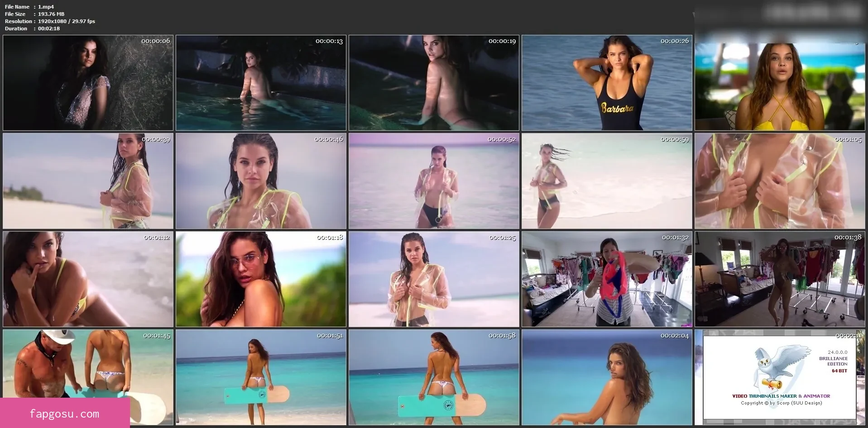Select the thumbnail stamped 00:00:52
The image size is (868, 428).
(x=434, y=181)
